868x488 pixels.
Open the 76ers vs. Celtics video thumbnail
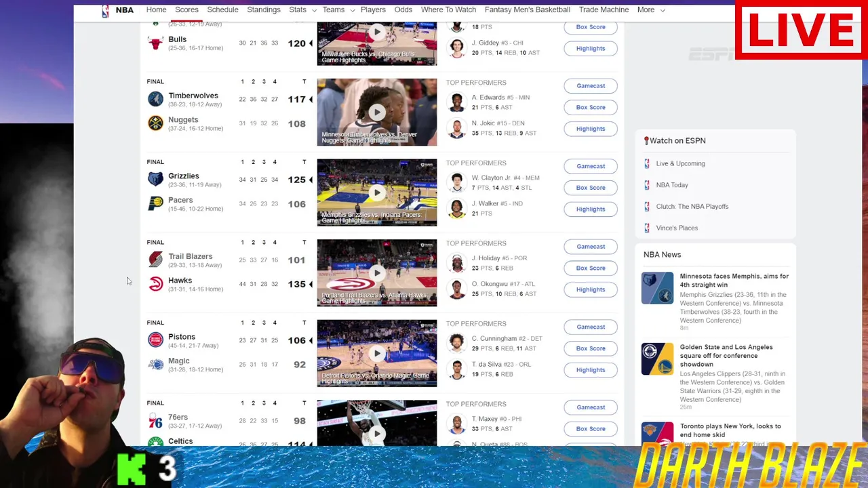pyautogui.click(x=377, y=423)
